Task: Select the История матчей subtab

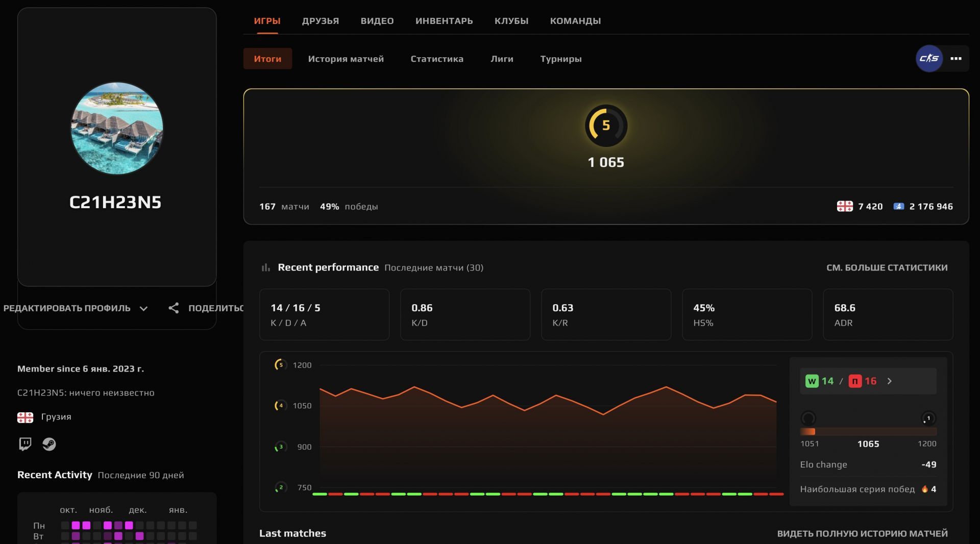Action: (x=346, y=59)
